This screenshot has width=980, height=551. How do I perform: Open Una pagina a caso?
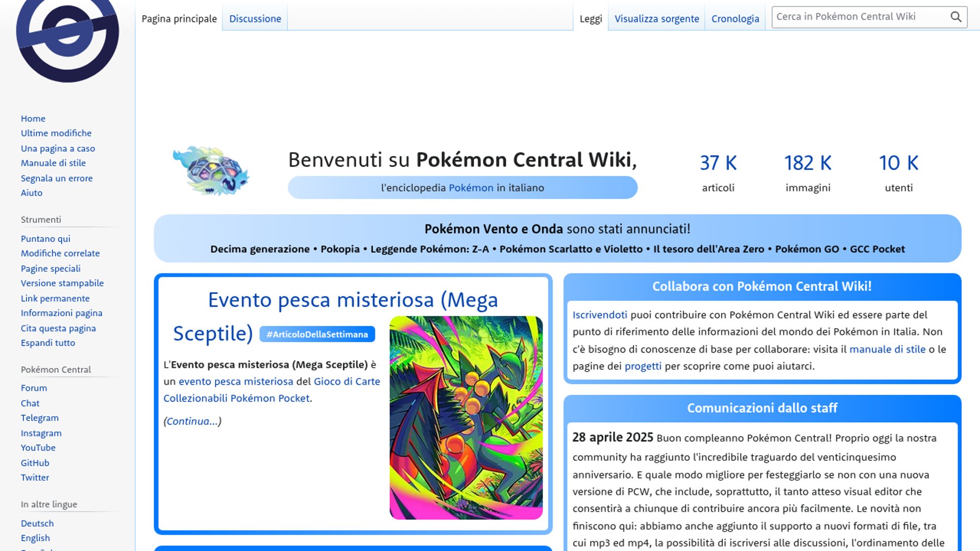(x=58, y=148)
